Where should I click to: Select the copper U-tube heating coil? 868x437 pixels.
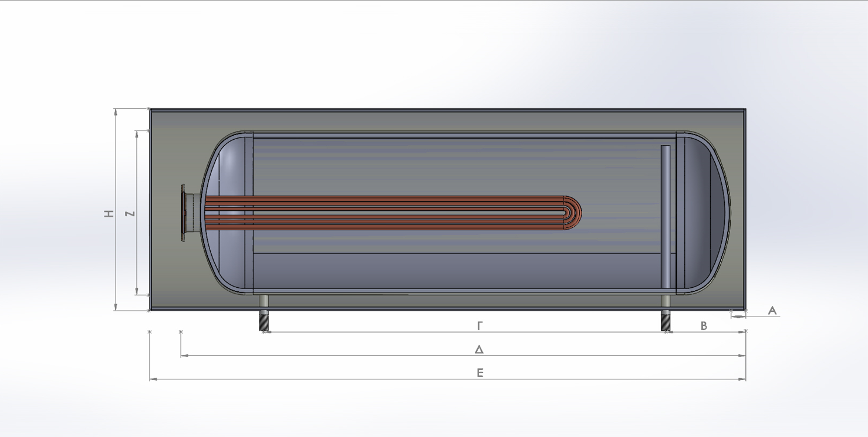click(393, 213)
